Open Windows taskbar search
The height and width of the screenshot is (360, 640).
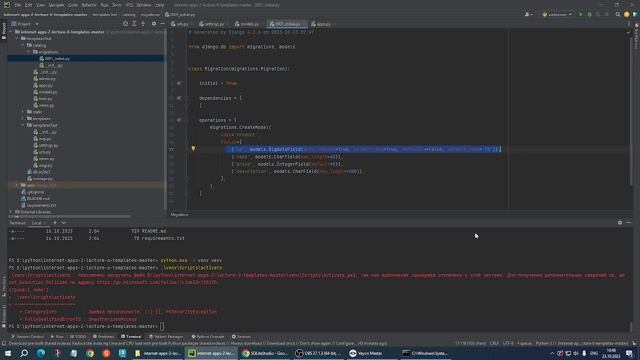[24, 353]
